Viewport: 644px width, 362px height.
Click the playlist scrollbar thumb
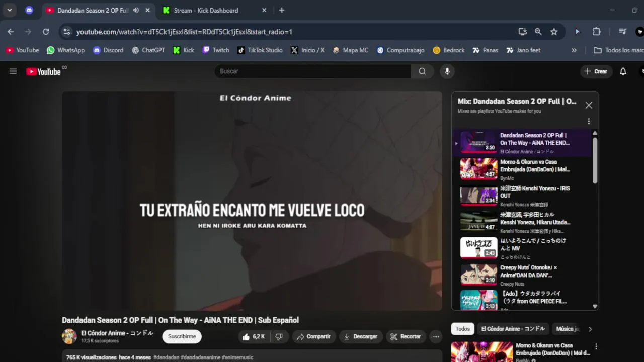pos(595,160)
